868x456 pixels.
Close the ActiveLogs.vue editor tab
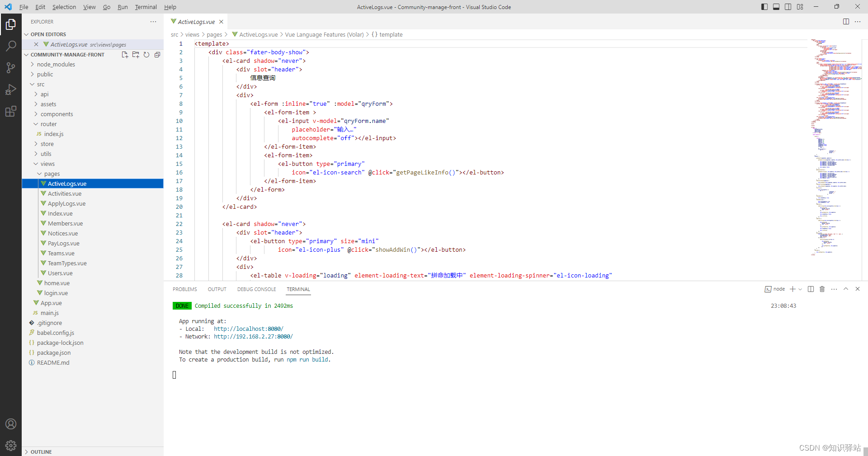coord(221,22)
